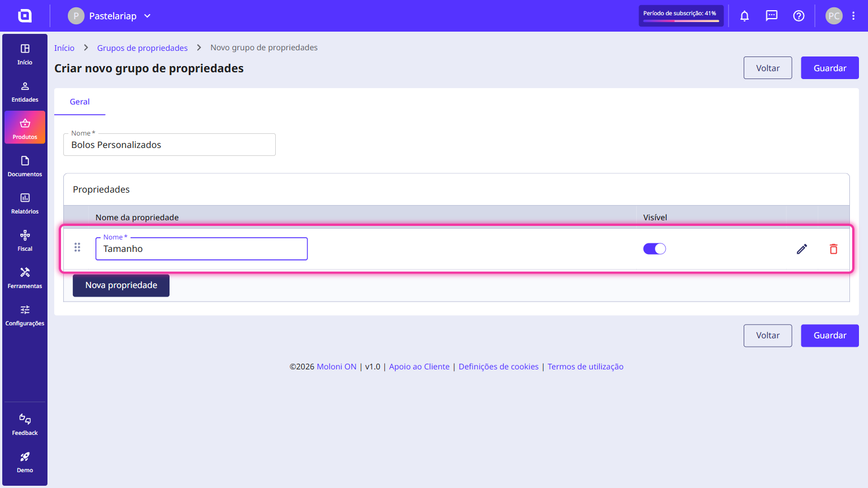Edit the Tamanho property with pencil icon
This screenshot has height=488, width=868.
(802, 249)
